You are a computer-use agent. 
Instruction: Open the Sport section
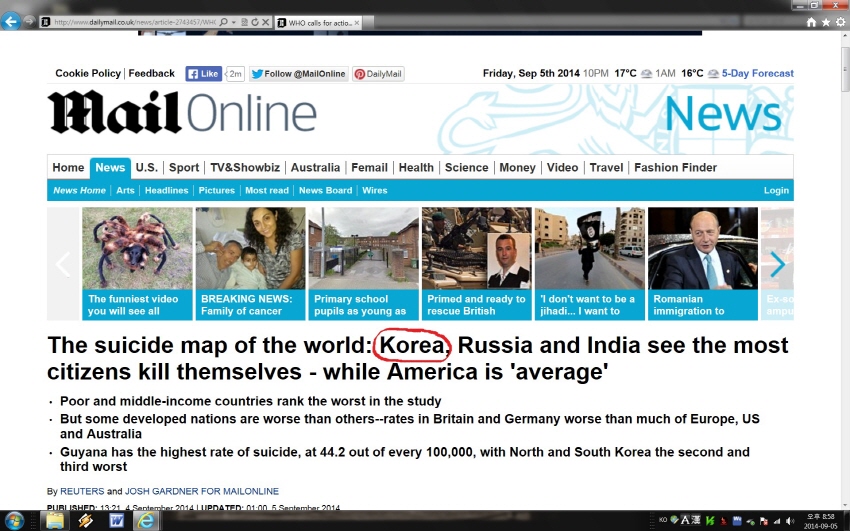tap(184, 167)
